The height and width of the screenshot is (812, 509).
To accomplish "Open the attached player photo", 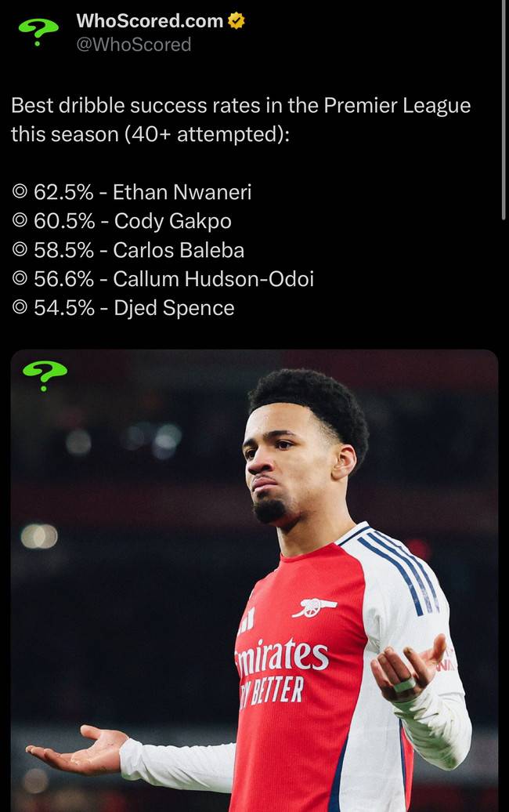I will [x=254, y=580].
